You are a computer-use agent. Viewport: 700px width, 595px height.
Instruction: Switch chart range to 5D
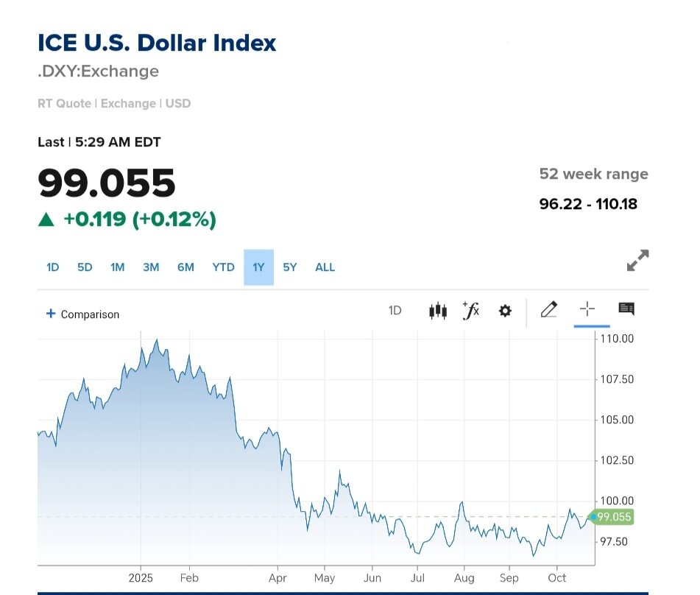click(x=85, y=267)
